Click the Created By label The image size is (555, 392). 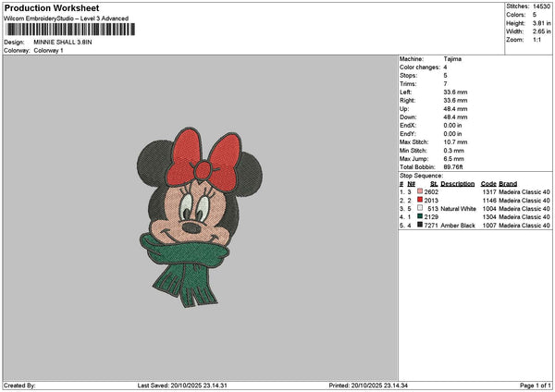pos(19,386)
